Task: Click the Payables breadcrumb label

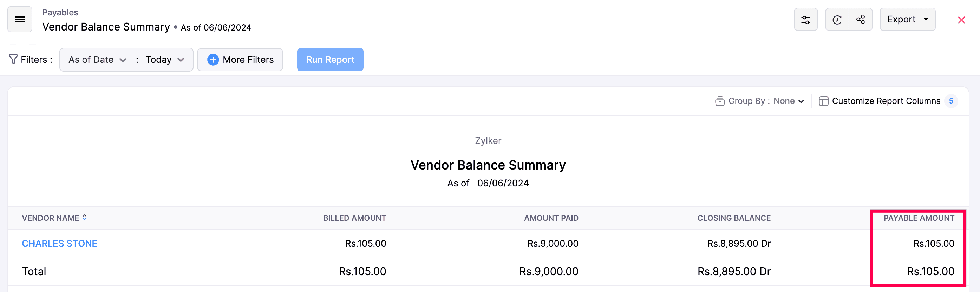Action: click(x=60, y=13)
